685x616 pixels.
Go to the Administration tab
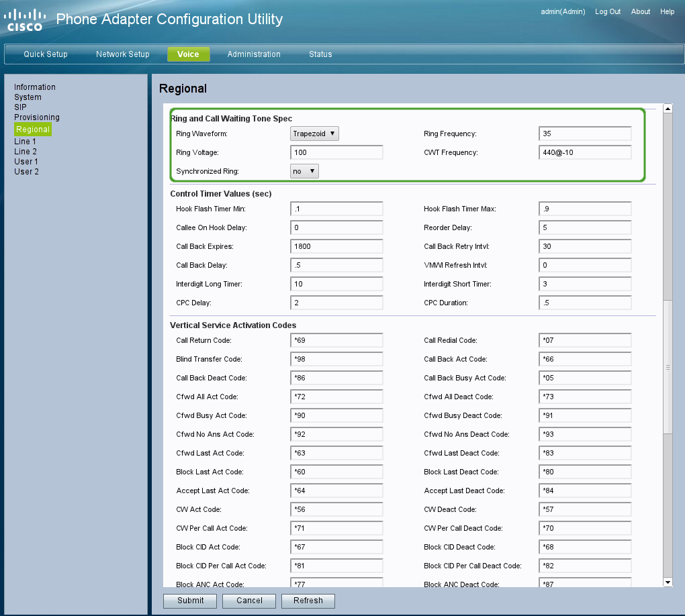[x=254, y=54]
